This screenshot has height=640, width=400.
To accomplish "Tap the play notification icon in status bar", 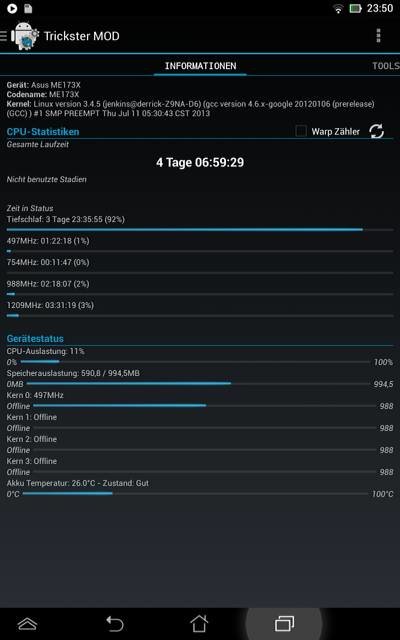I will (12, 8).
